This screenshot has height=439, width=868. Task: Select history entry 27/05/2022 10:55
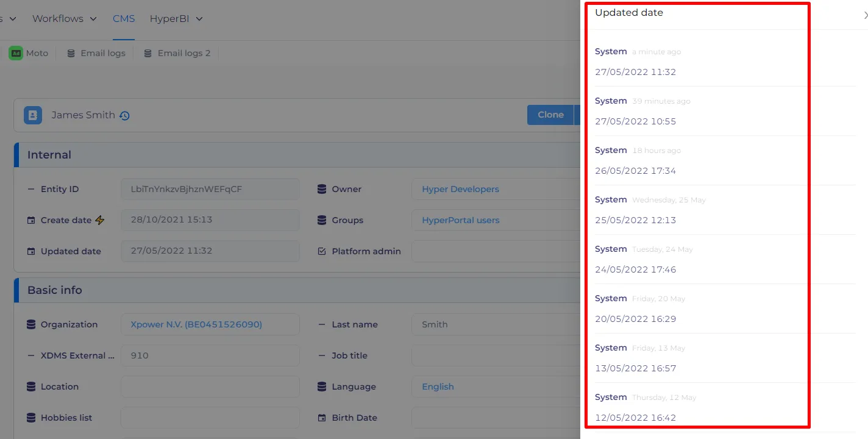(x=635, y=121)
